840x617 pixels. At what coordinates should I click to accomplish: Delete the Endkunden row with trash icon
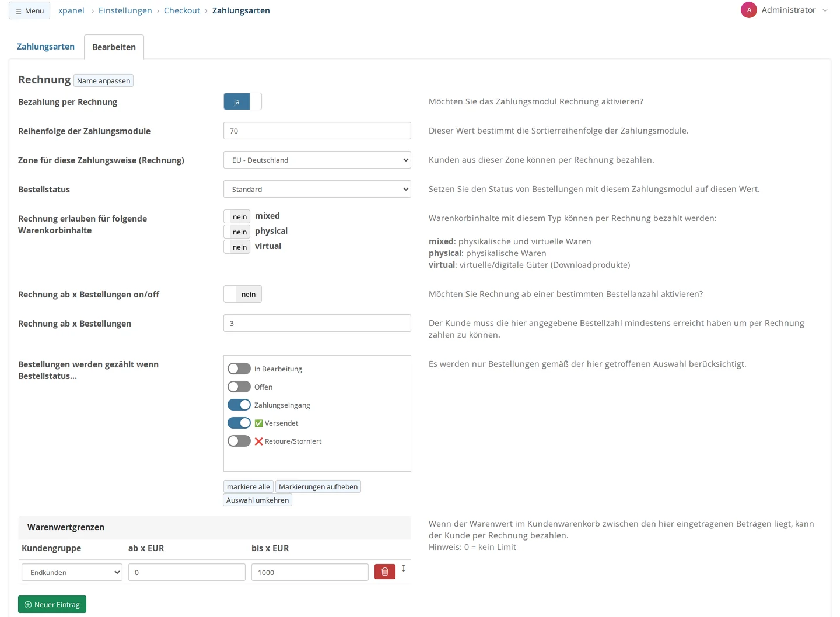[385, 572]
